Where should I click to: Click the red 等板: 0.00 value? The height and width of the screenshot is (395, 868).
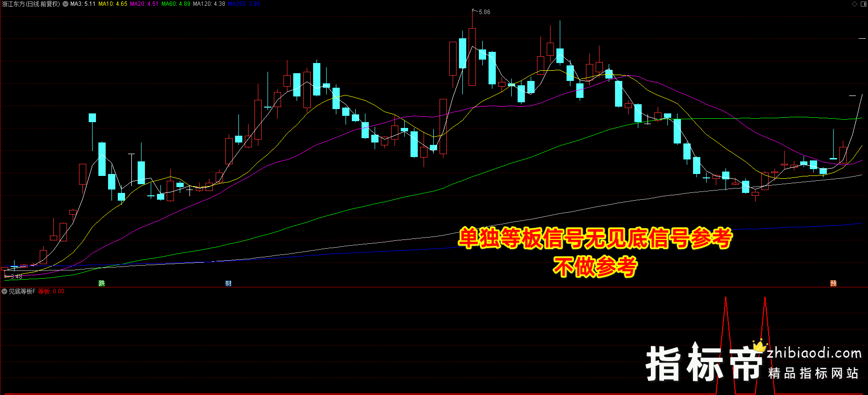[51, 291]
